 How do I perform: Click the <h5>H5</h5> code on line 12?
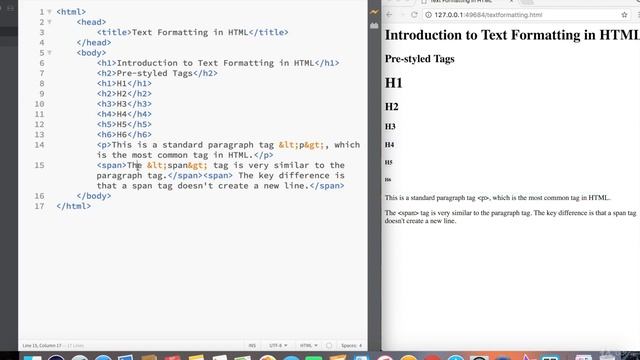pos(124,124)
